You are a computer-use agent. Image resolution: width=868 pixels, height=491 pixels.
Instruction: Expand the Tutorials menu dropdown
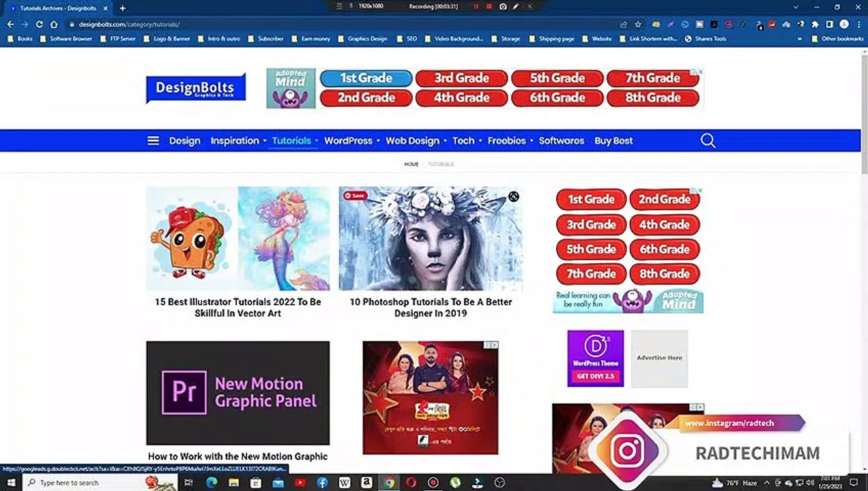click(317, 141)
